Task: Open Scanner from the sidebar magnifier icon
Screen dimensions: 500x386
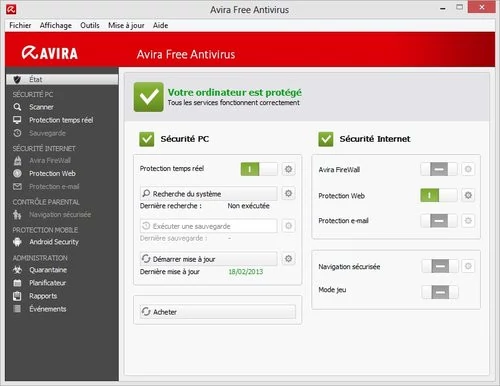Action: coord(17,107)
